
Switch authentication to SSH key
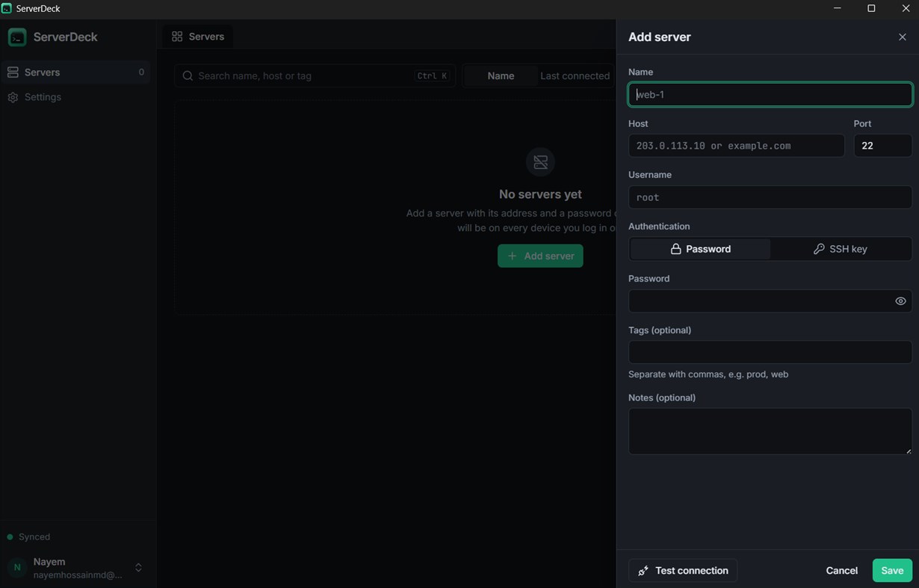pos(841,249)
